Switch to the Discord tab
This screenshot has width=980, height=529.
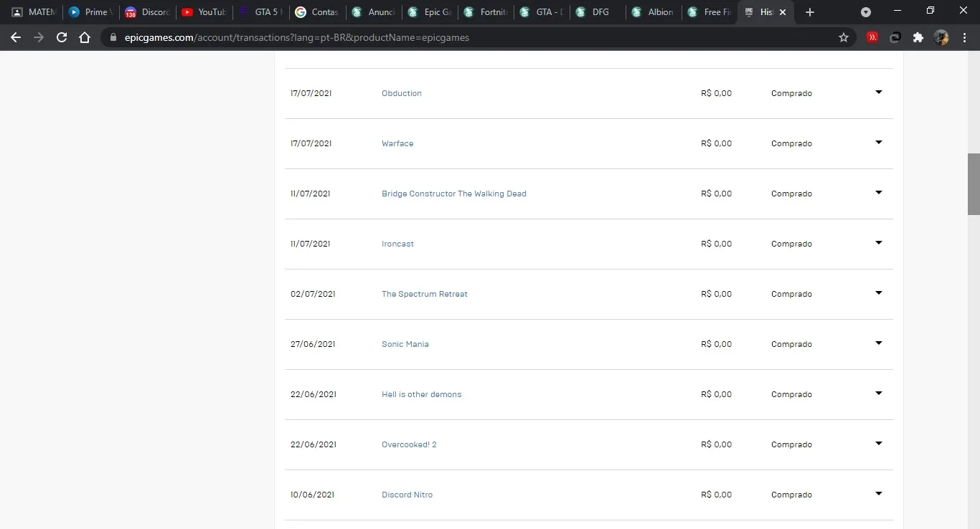point(147,12)
